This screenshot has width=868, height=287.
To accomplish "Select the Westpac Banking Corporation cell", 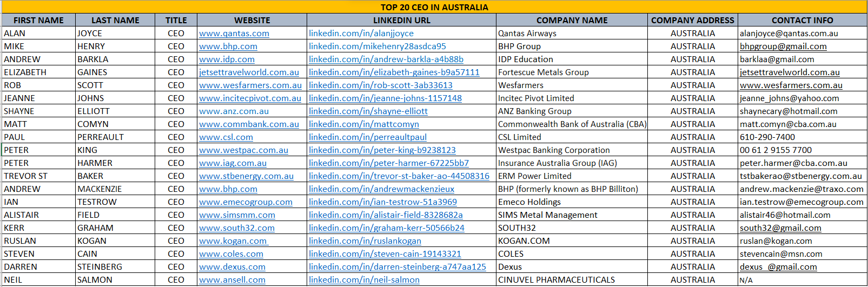I will (x=572, y=150).
